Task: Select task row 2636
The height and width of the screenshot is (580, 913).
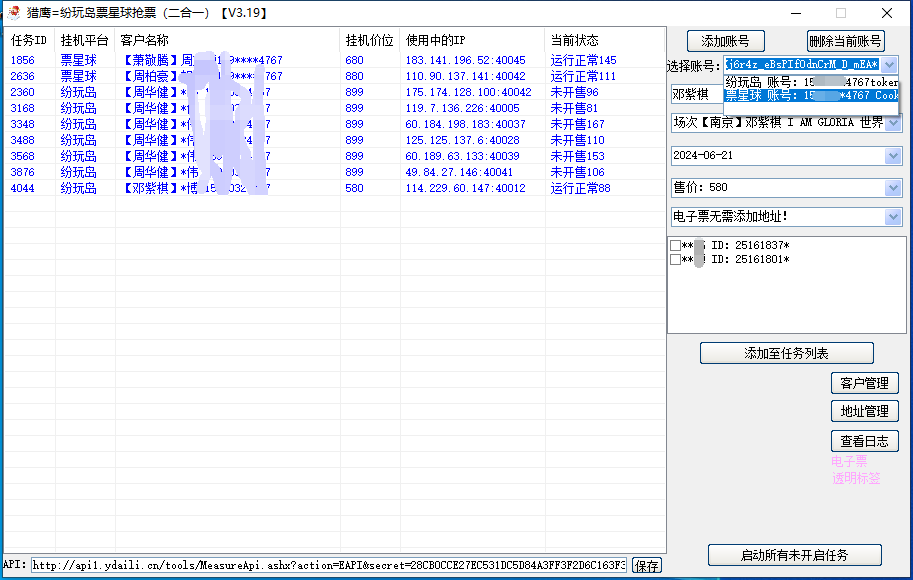Action: (335, 76)
